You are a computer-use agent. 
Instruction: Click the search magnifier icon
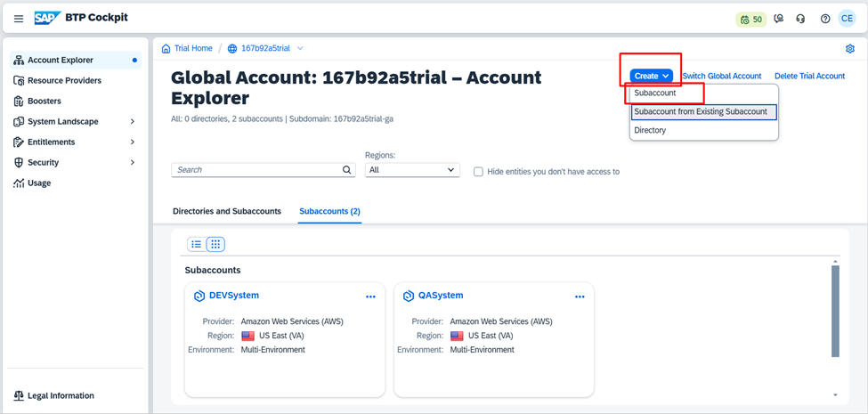[x=347, y=170]
